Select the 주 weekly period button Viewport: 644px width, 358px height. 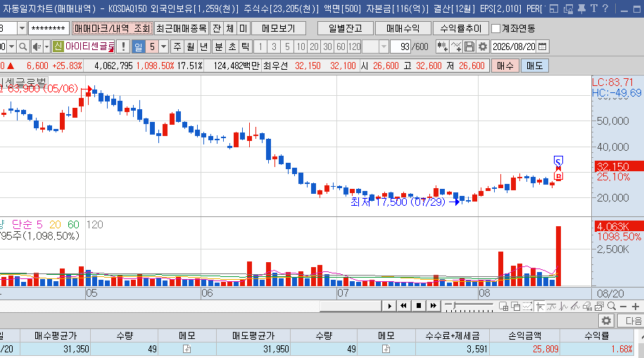[177, 47]
